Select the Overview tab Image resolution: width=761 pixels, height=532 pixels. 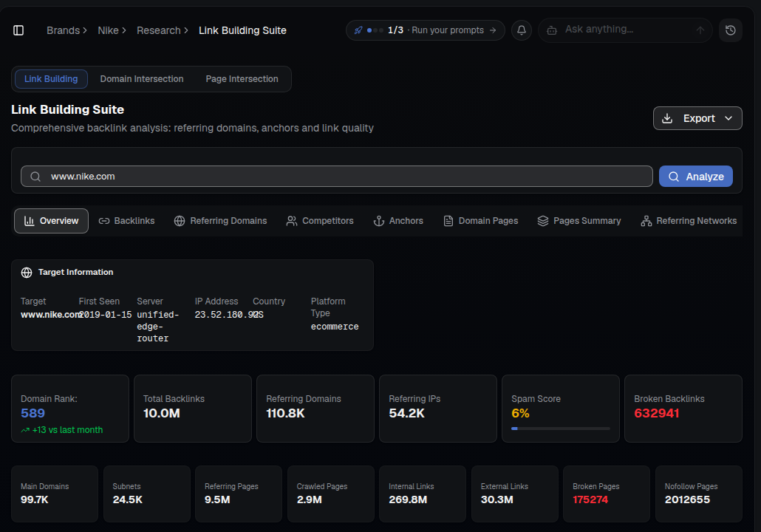51,221
